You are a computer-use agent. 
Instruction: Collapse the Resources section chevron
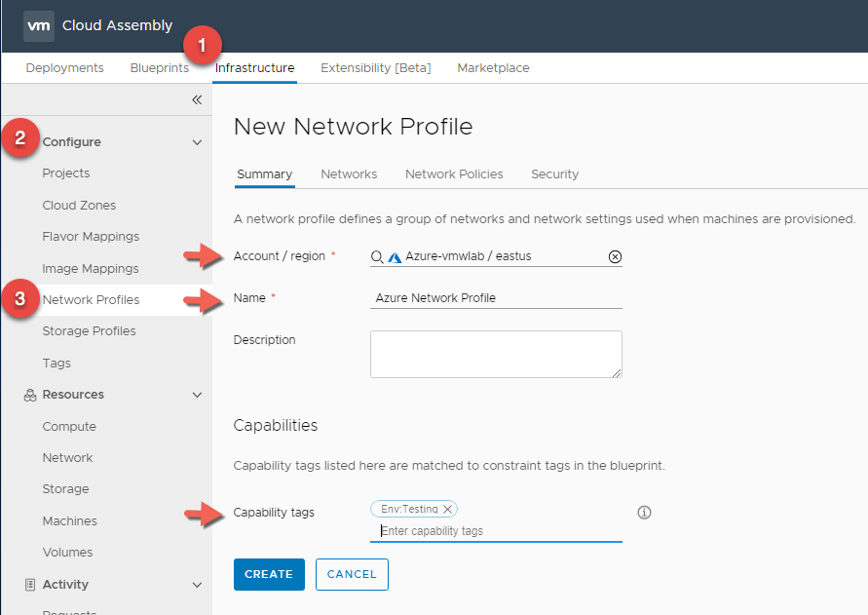(x=197, y=395)
